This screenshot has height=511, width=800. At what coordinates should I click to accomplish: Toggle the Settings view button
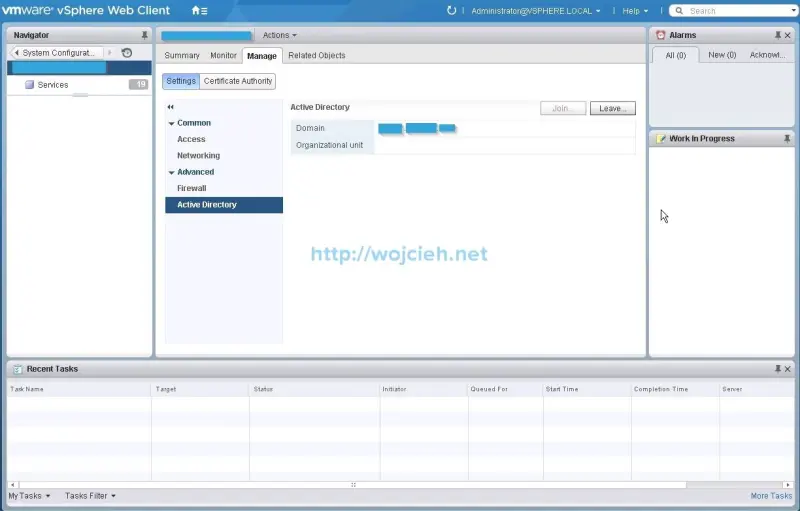[181, 81]
